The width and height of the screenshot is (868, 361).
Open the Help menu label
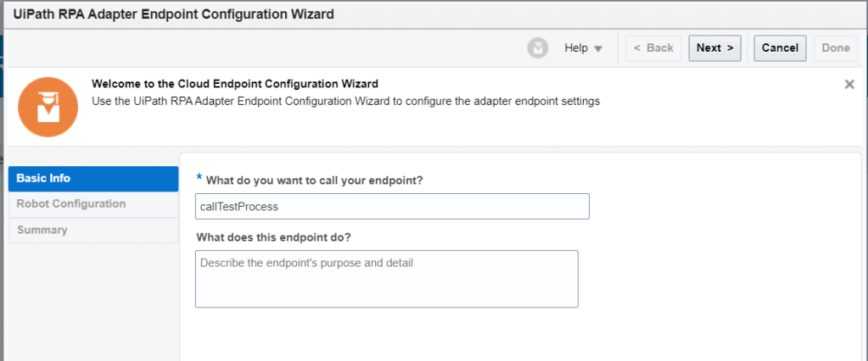tap(576, 48)
